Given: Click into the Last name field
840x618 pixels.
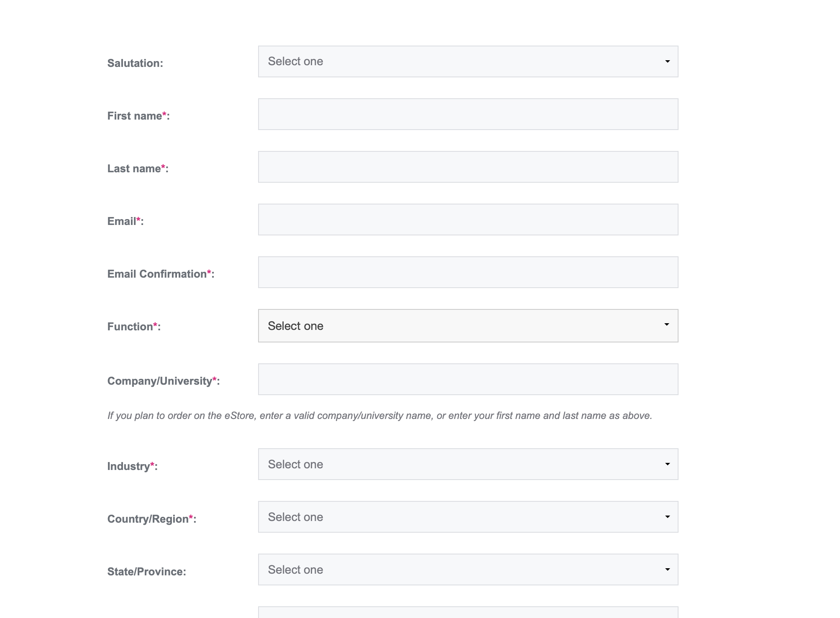Looking at the screenshot, I should click(x=468, y=167).
